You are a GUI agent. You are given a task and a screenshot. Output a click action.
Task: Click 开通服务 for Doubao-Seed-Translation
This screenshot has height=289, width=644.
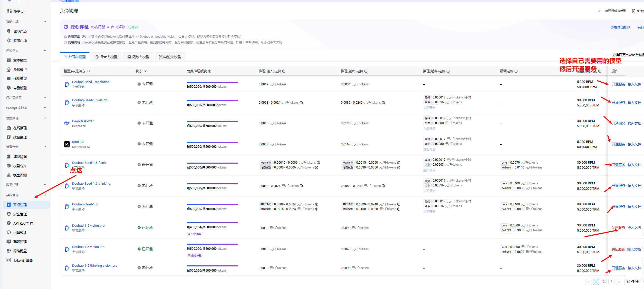pyautogui.click(x=619, y=84)
